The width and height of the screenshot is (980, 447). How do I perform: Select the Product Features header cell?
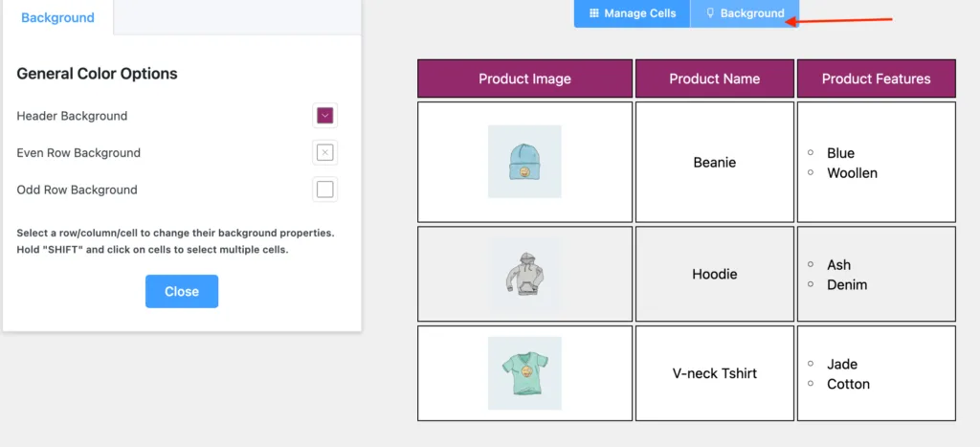pos(877,78)
